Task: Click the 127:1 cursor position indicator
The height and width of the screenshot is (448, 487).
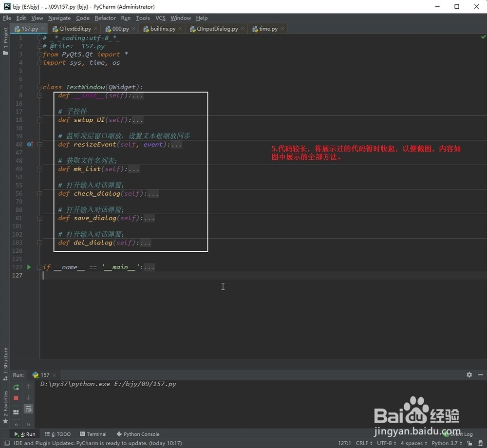Action: [x=344, y=443]
